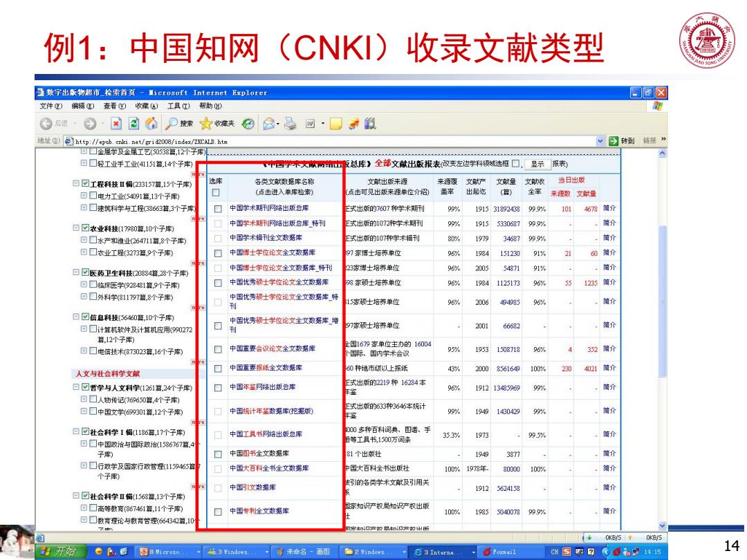
Task: Click the IE Forward arrow icon
Action: tap(89, 124)
